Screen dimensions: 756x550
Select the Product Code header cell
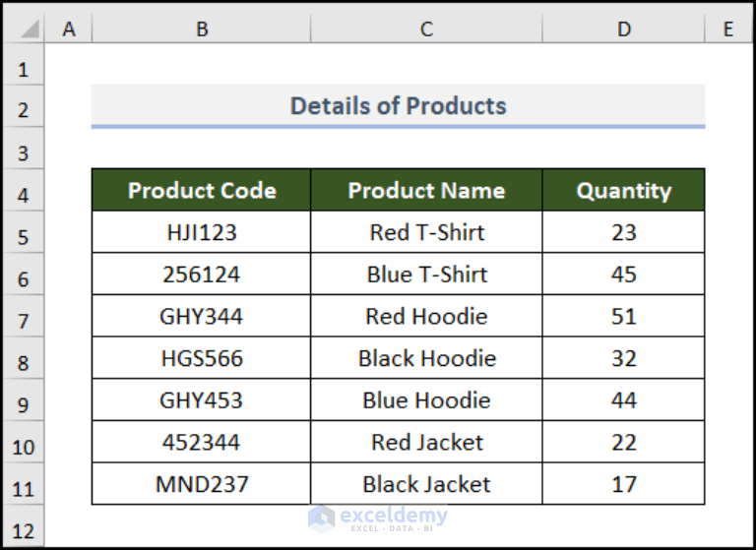coord(202,190)
